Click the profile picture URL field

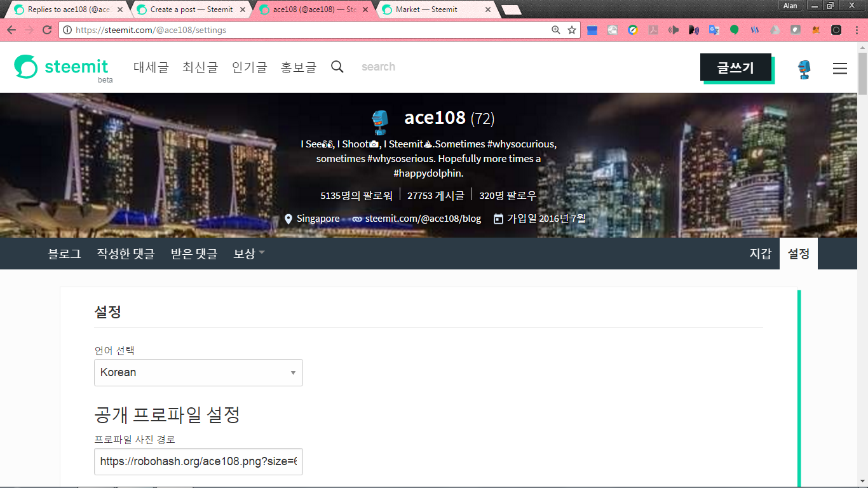coord(198,462)
